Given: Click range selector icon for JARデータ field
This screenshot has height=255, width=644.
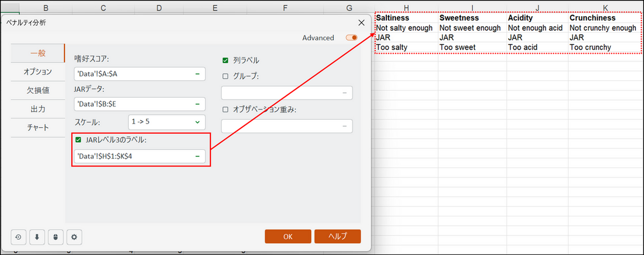Looking at the screenshot, I should (197, 104).
